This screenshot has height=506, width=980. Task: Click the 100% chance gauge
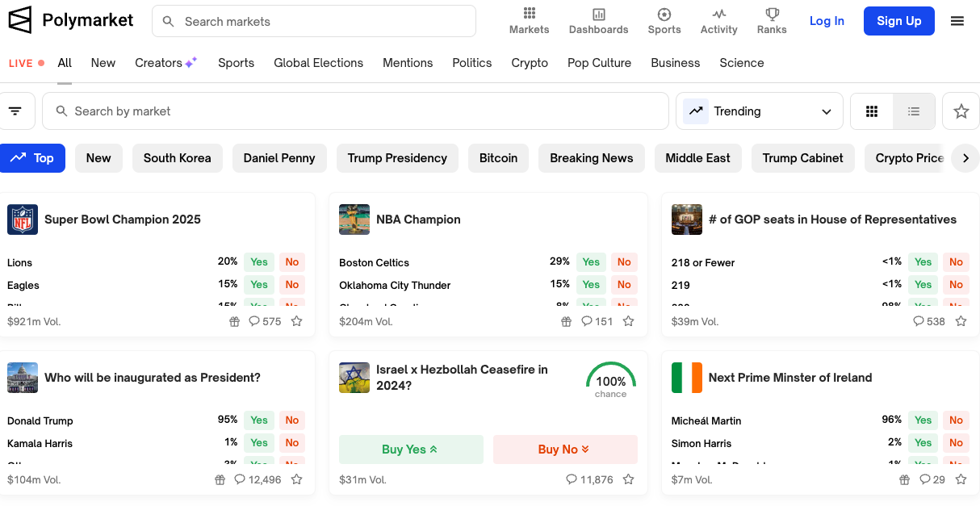[611, 380]
